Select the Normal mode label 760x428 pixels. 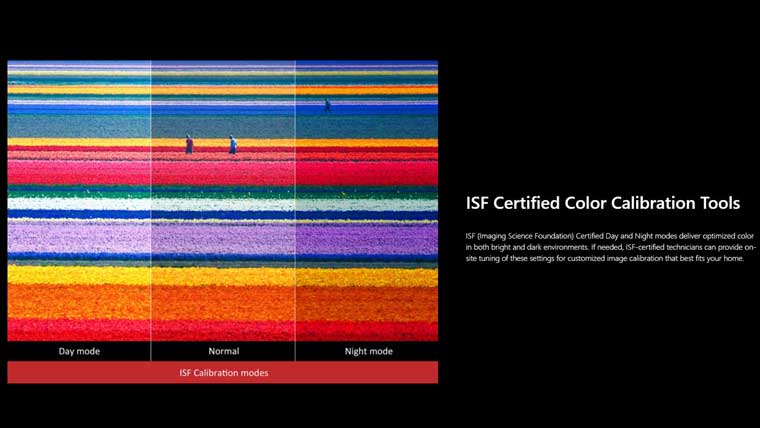pos(223,352)
